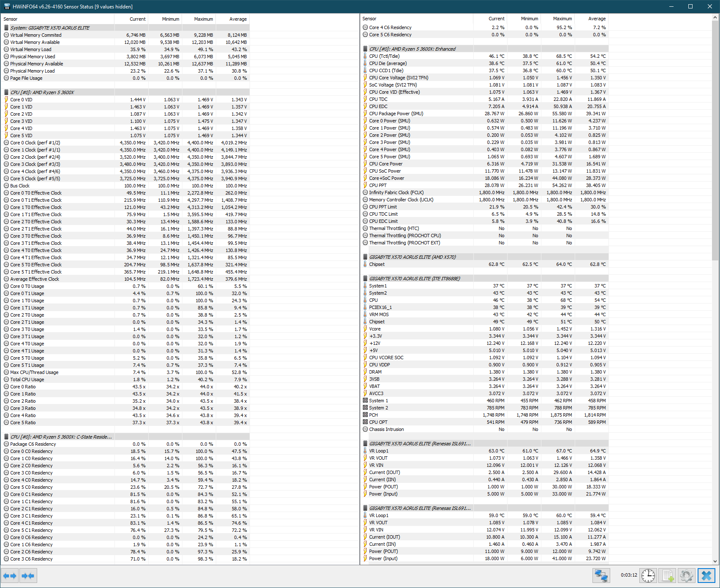Click the Sensor column header in right panel

417,19
